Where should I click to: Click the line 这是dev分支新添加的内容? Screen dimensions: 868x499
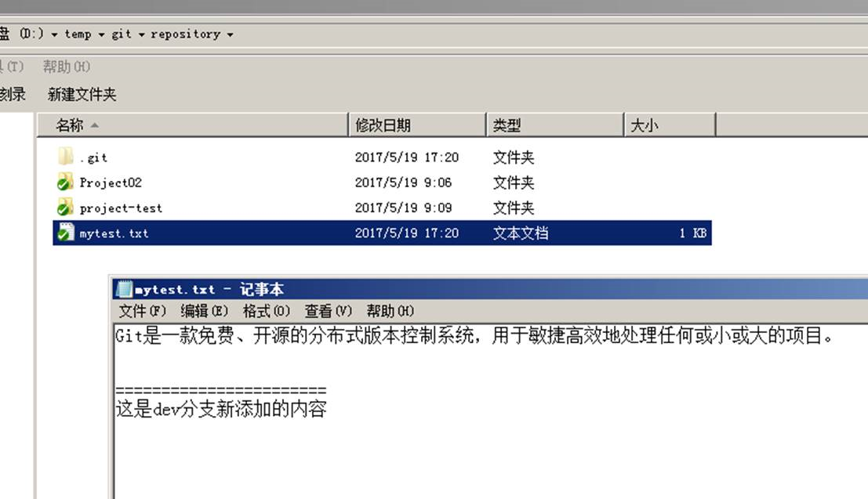point(221,409)
